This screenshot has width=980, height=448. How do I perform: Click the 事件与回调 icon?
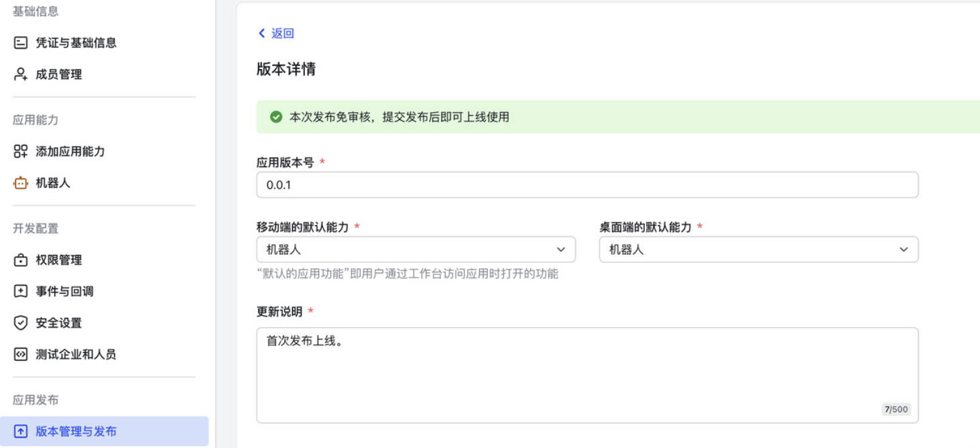(21, 292)
